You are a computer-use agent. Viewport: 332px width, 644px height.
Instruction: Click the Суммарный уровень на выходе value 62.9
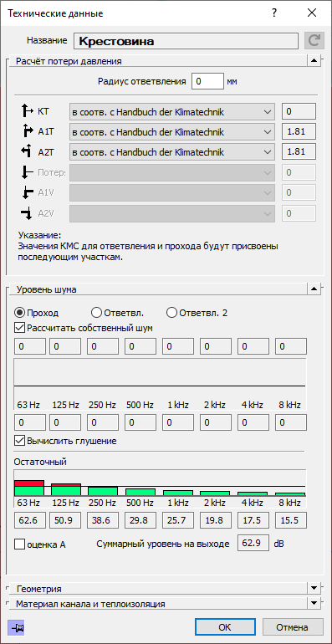253,543
